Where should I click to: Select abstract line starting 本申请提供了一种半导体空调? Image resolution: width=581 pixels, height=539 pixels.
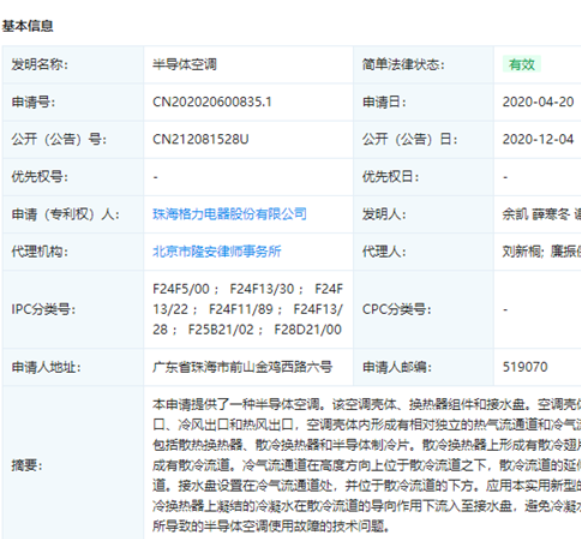[x=366, y=405]
